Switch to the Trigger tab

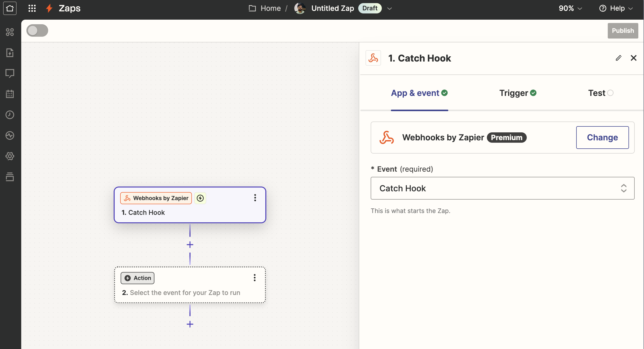518,93
